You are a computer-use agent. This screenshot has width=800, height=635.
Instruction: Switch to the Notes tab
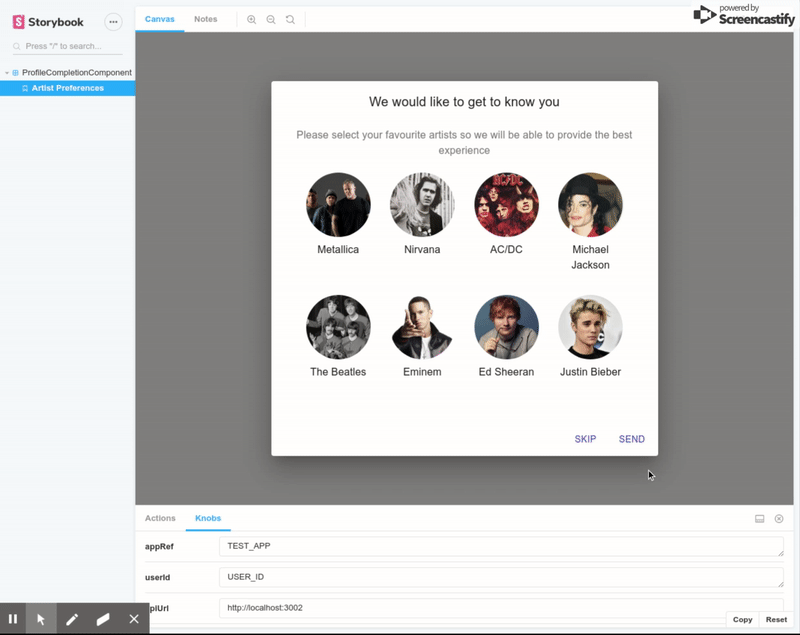click(206, 19)
